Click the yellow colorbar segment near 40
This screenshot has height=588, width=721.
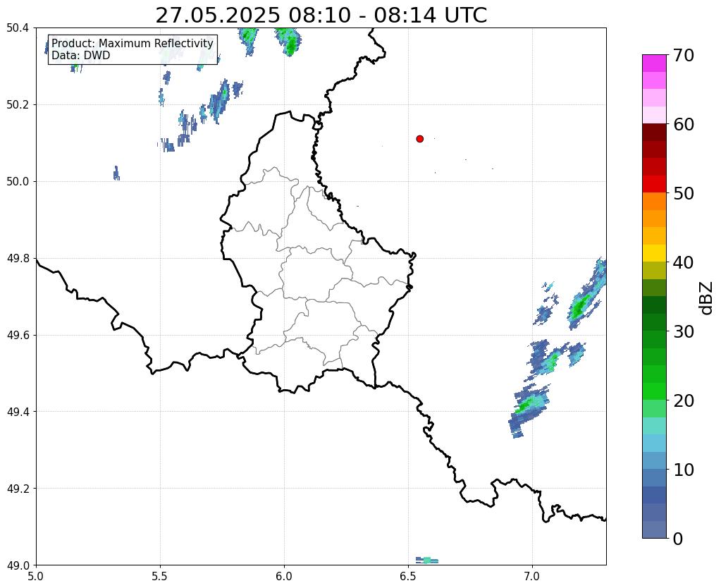[654, 253]
